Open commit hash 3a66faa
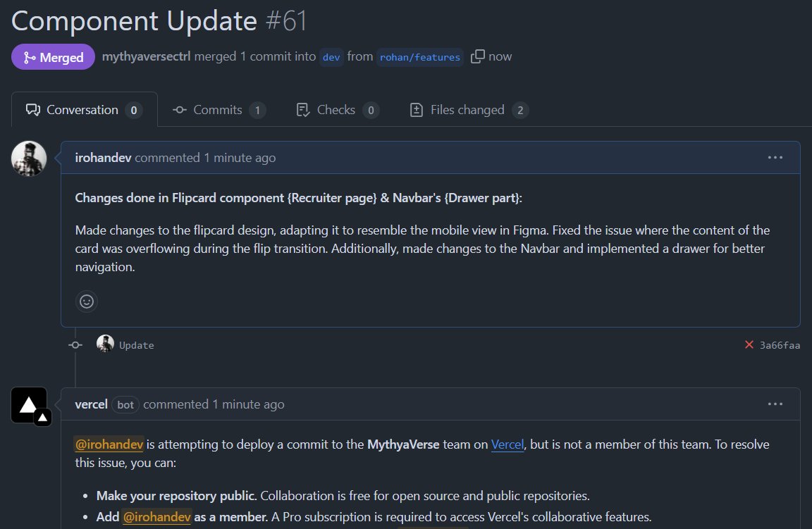The image size is (812, 529). tap(780, 345)
